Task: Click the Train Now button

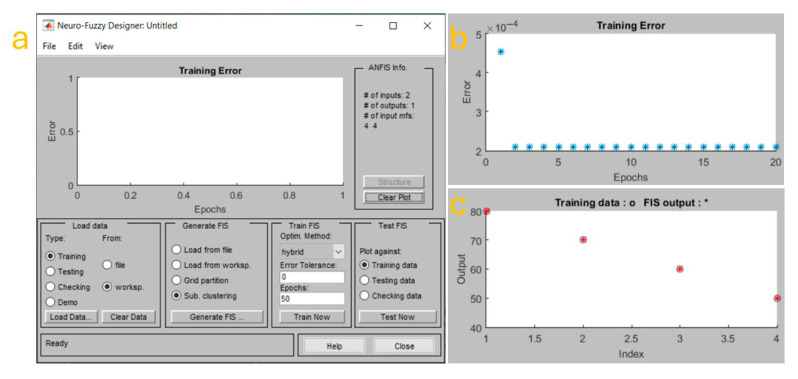Action: pos(312,317)
